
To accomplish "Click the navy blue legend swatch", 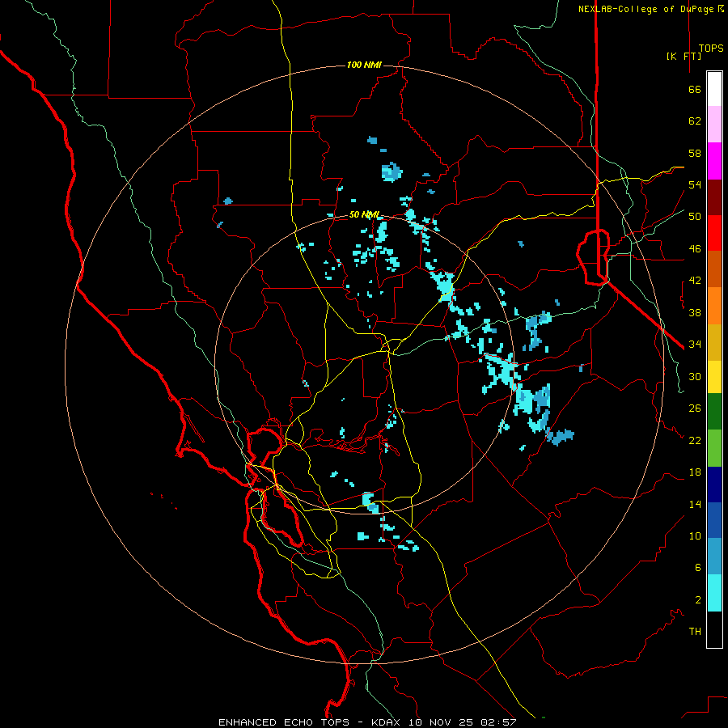I will click(714, 485).
